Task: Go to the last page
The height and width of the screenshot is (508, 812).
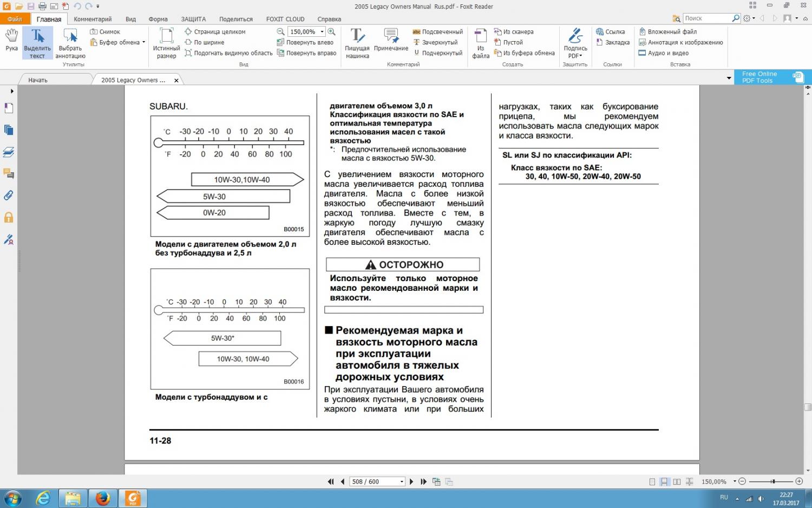Action: tap(424, 481)
